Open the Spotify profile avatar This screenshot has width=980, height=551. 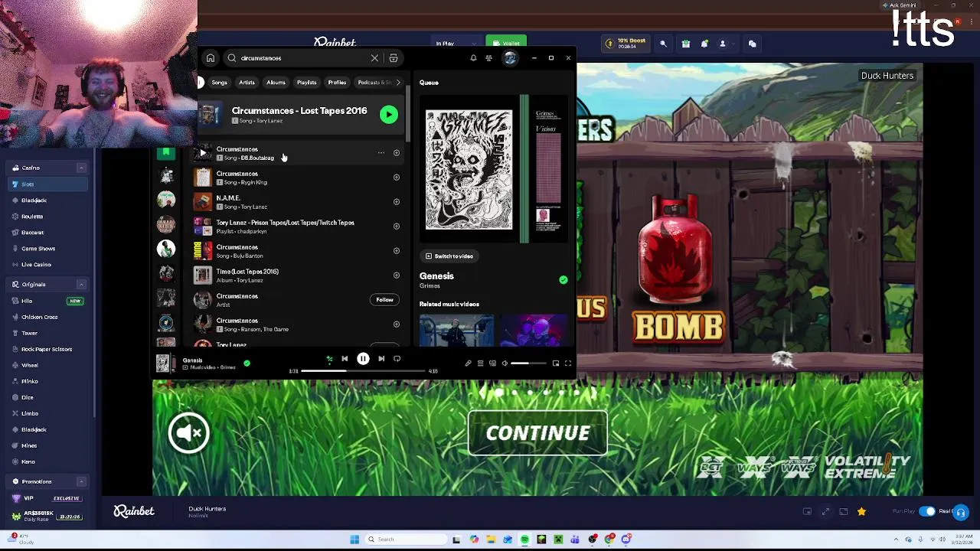(510, 58)
